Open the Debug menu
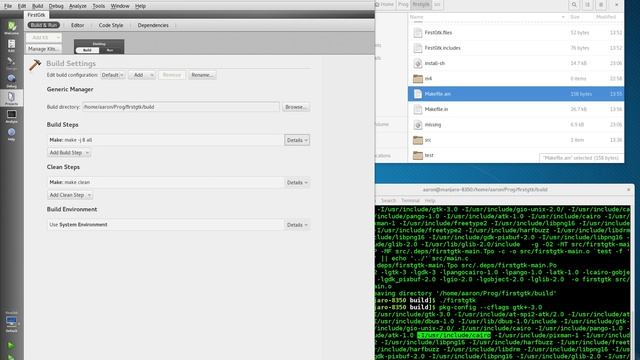This screenshot has height=360, width=640. pos(56,6)
